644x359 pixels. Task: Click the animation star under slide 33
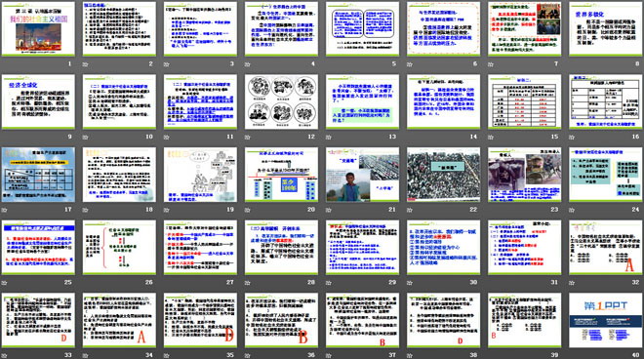4,355
